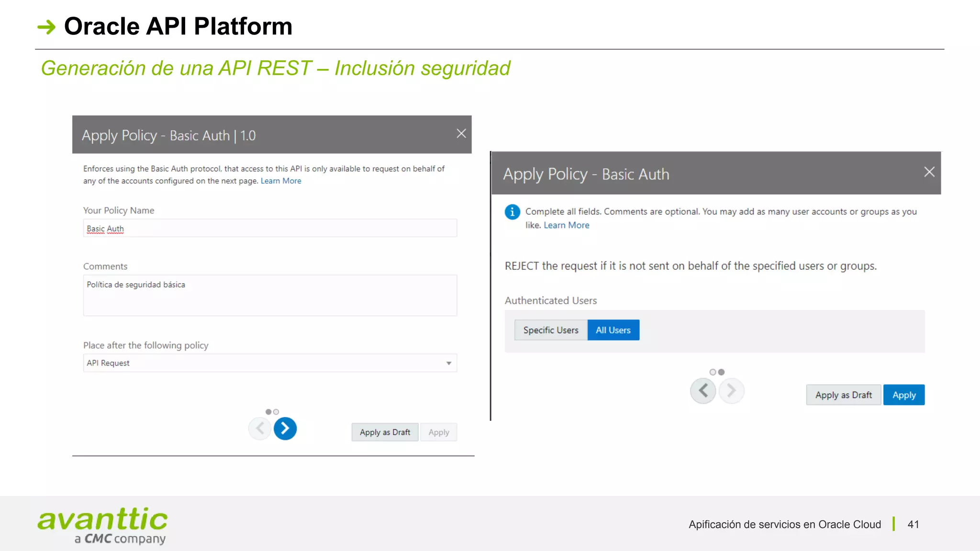Click Apply as Draft in the left dialog
This screenshot has height=551, width=980.
(385, 432)
